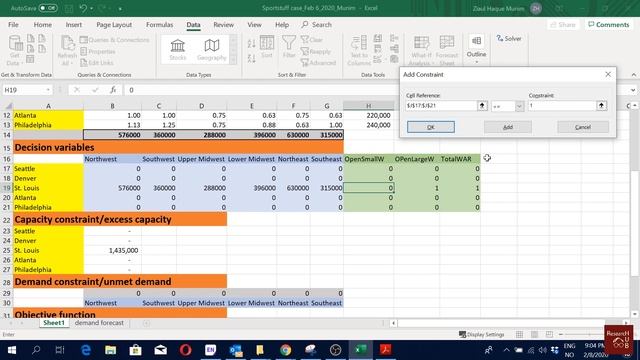
Task: Click the Insert Function fx icon
Action: point(113,90)
